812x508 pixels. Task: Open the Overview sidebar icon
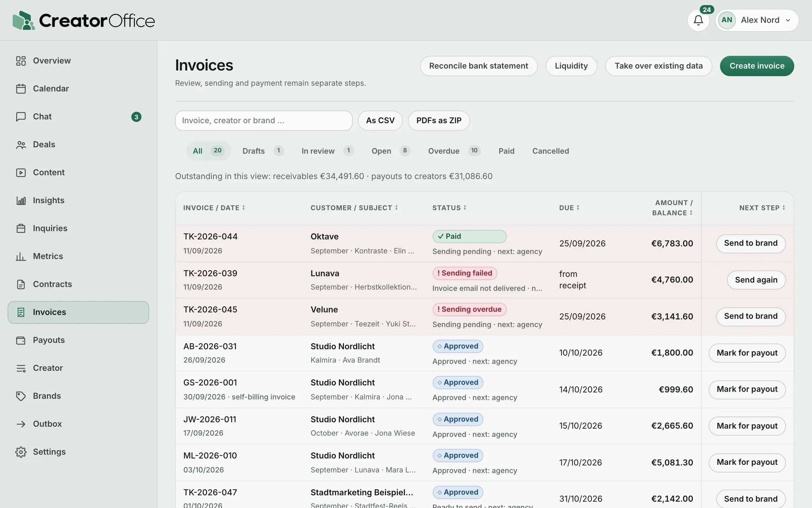coord(21,61)
